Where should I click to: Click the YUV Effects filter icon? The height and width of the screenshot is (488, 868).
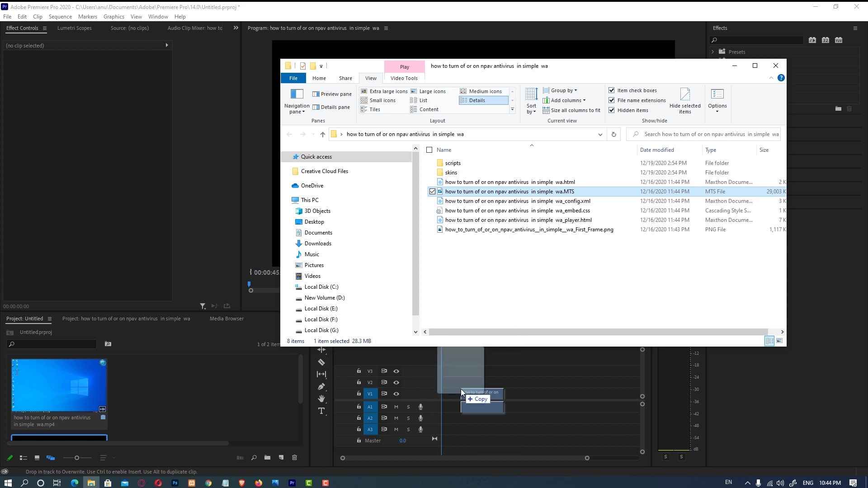click(x=839, y=40)
